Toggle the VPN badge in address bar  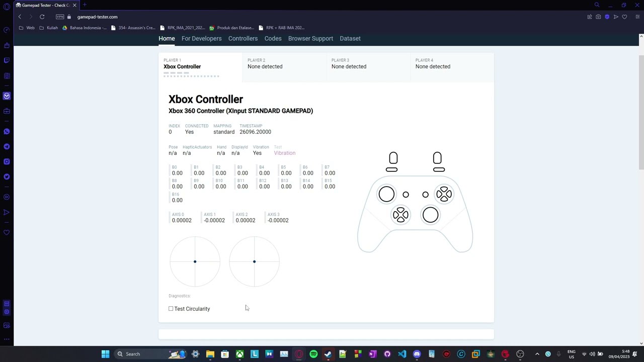tap(60, 17)
